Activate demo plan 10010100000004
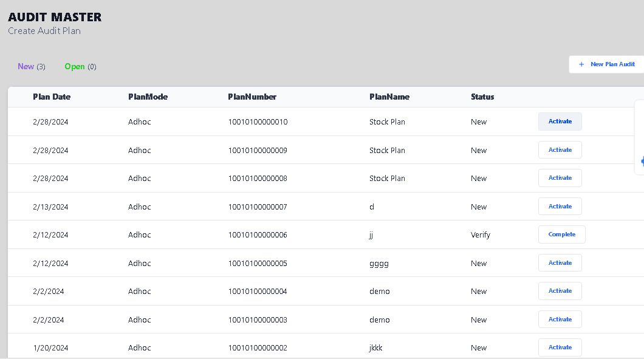The image size is (644, 359). tap(560, 291)
